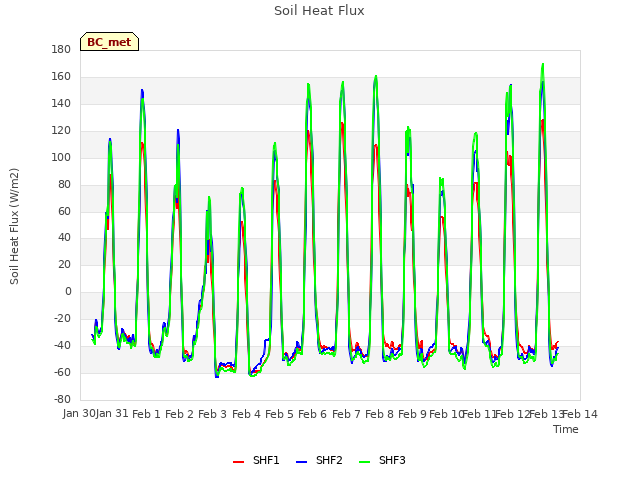Toggle SHF3 series in legend
This screenshot has width=640, height=480.
pos(382,460)
